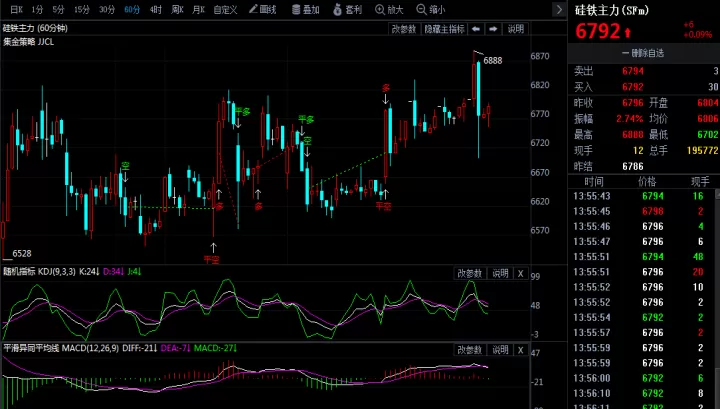Click the 6888 high price marker
Screen dimensions: 720x409
click(x=493, y=60)
